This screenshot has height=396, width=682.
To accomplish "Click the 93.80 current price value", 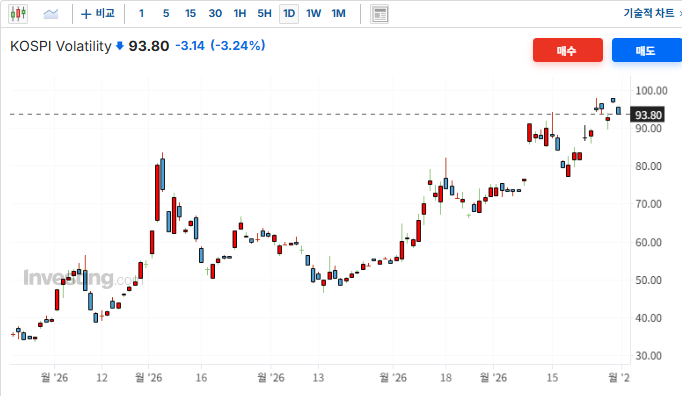I will [x=149, y=46].
